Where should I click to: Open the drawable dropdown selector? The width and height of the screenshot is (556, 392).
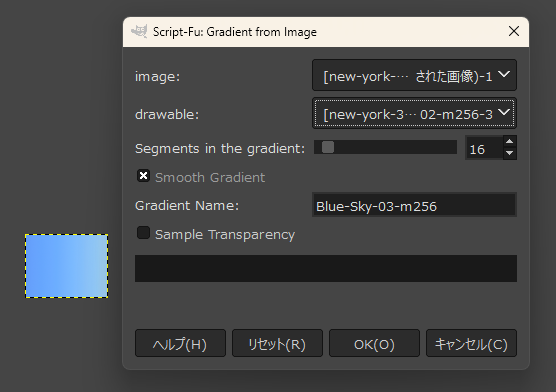[414, 113]
